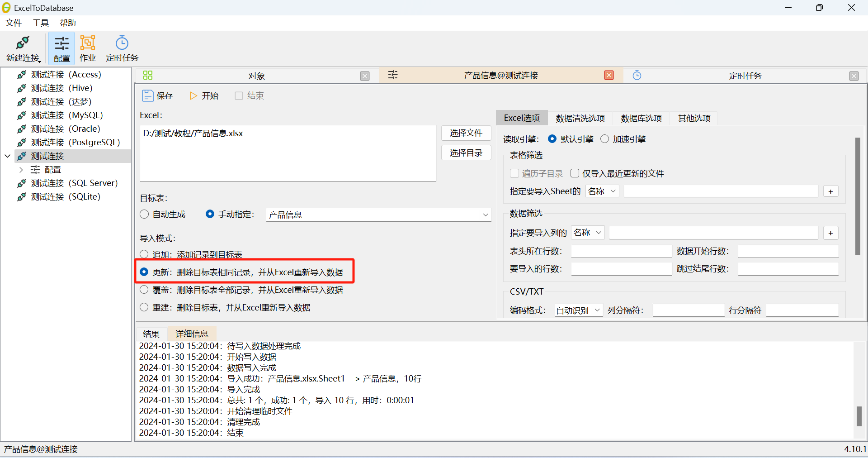
Task: Switch to 数据库选项 tab
Action: 642,118
